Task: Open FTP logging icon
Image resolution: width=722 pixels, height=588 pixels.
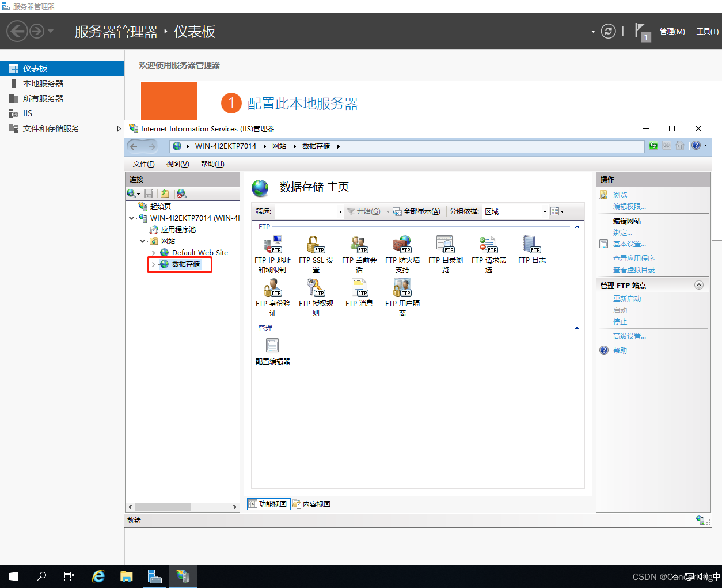Action: [532, 244]
